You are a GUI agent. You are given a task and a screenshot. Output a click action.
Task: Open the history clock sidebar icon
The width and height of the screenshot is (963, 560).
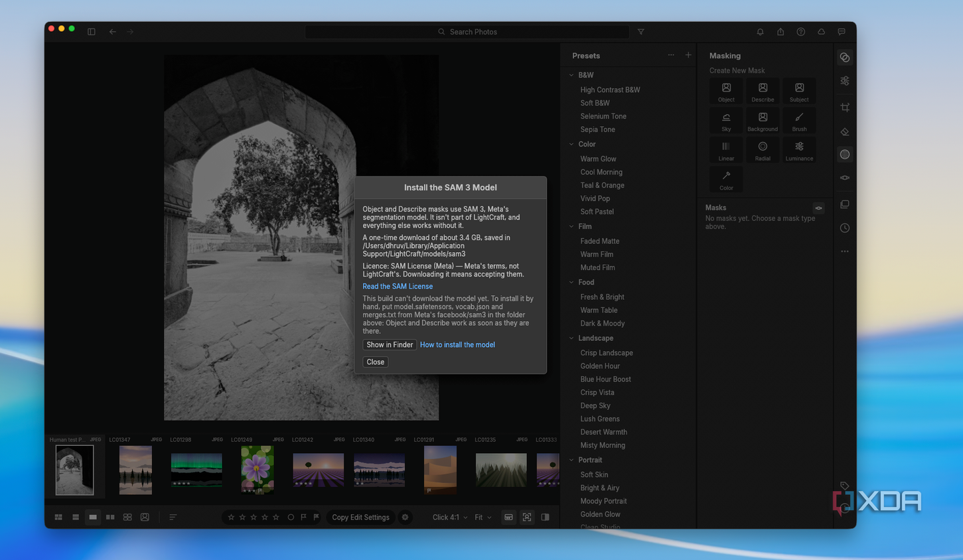click(x=845, y=228)
